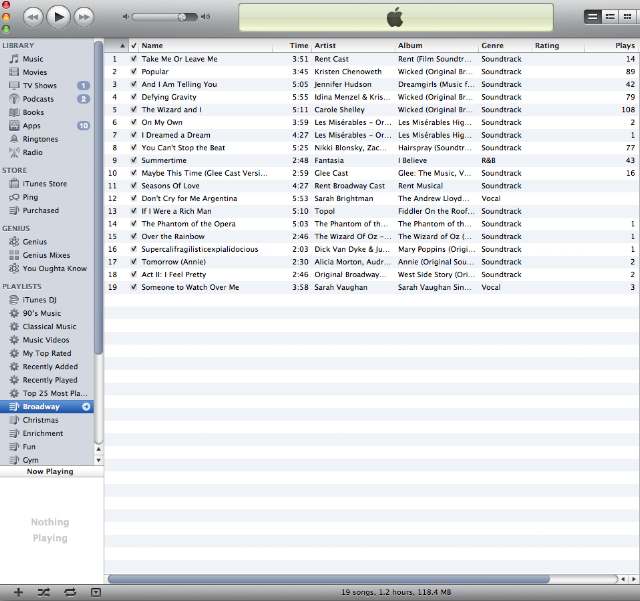Screen dimensions: 640x601
Task: Toggle the artwork viewer button
Action: [96, 592]
